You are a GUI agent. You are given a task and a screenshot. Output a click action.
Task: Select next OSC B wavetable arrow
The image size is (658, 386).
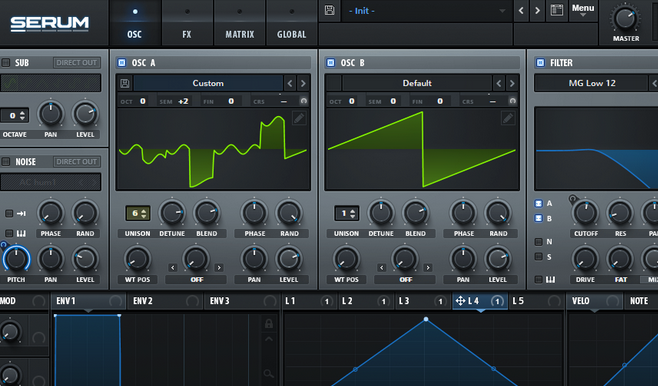point(512,83)
